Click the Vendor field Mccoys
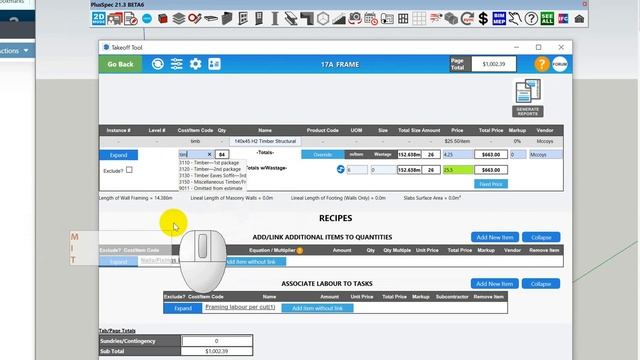The width and height of the screenshot is (640, 360). 546,155
